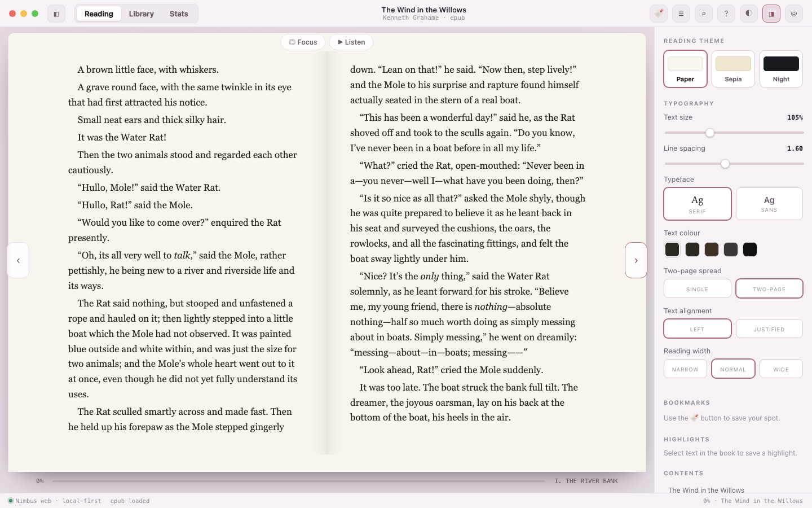Click the search magnifier icon
The width and height of the screenshot is (812, 508).
click(704, 14)
